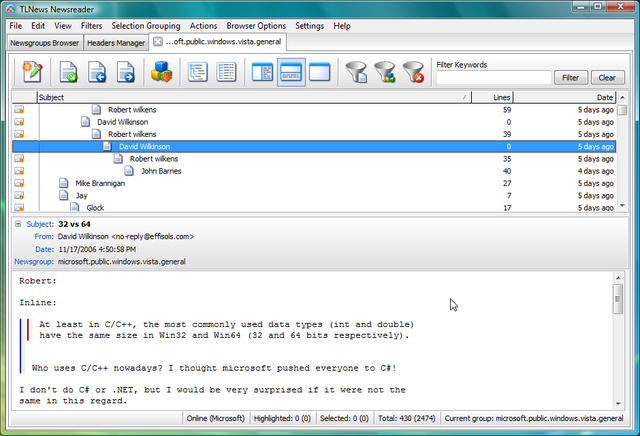Click the Filter Keywords text field
Screen dimensions: 640x436
pyautogui.click(x=493, y=77)
